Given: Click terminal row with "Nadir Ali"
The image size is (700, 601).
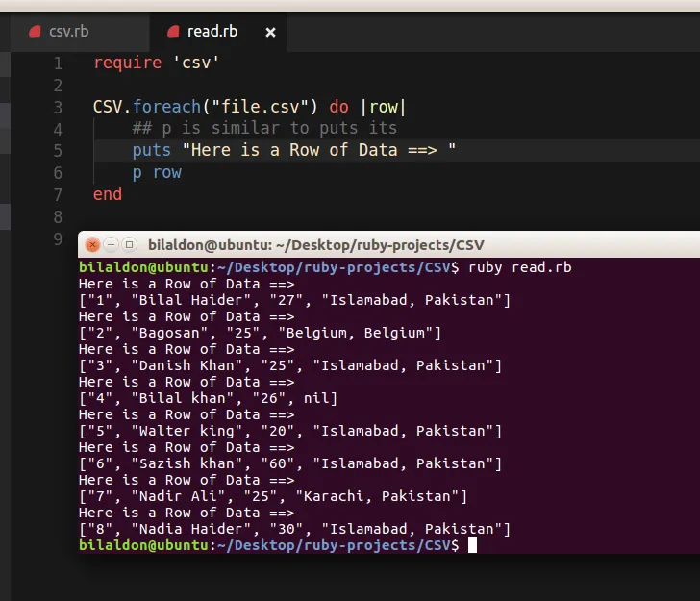Looking at the screenshot, I should pyautogui.click(x=273, y=496).
